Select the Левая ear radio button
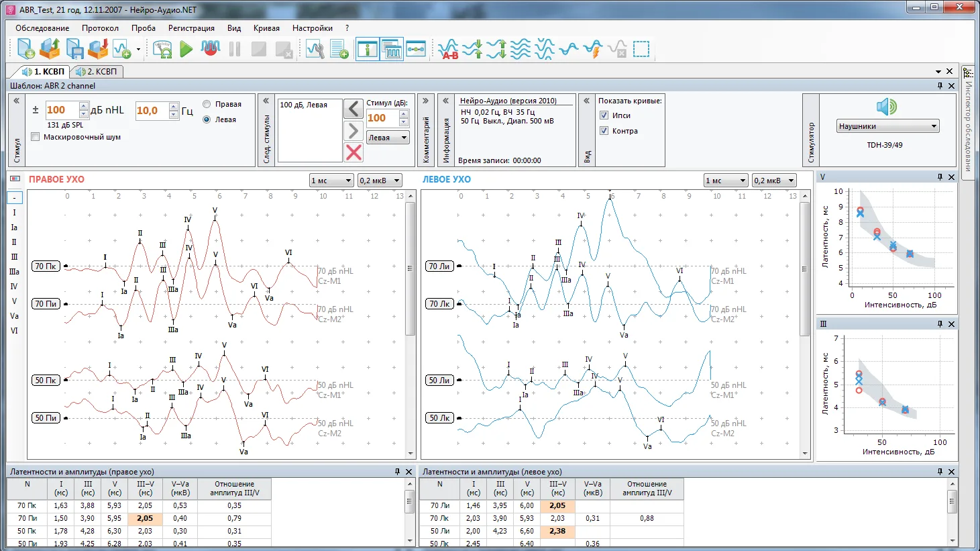This screenshot has height=551, width=980. pos(207,119)
